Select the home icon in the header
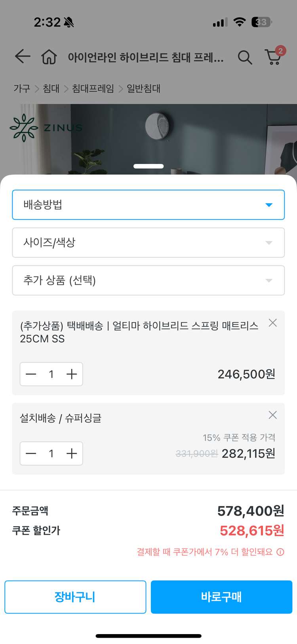The image size is (297, 644). coord(49,57)
